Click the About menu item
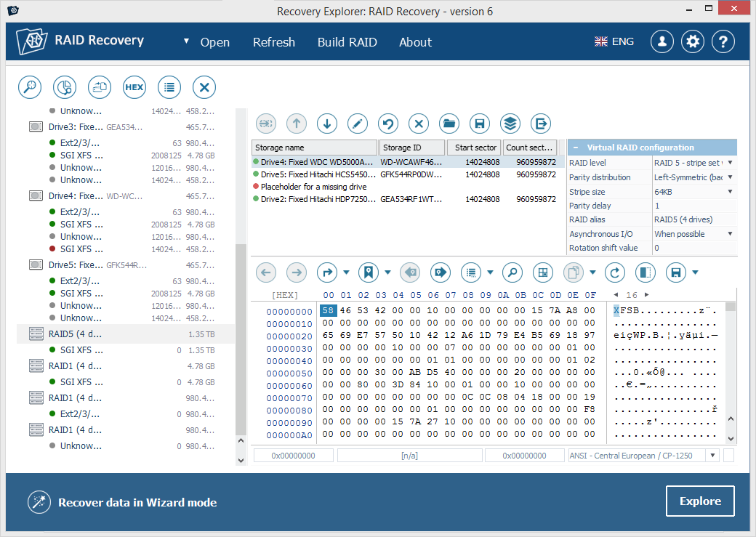This screenshot has height=537, width=756. [x=415, y=42]
